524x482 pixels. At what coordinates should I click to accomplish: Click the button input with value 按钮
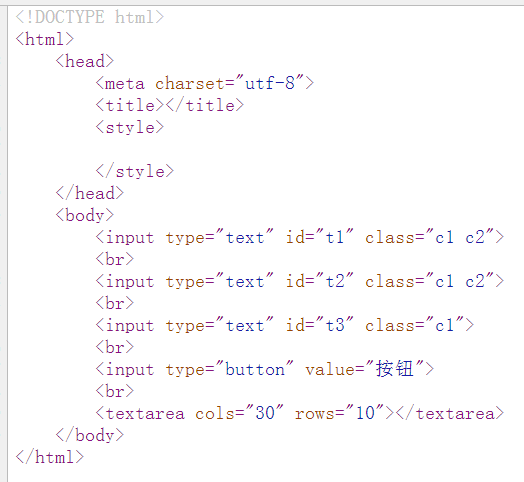pos(265,370)
